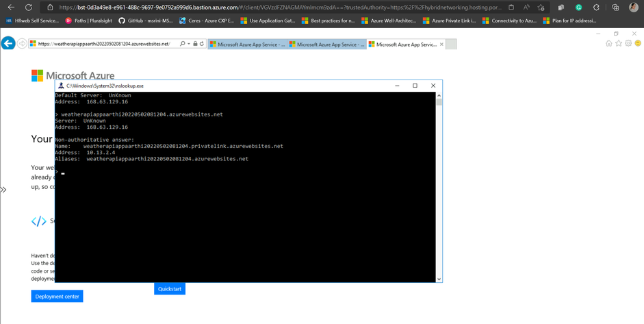Viewport: 644px width, 324px height.
Task: Restore the Internet Explorer window
Action: coord(616,34)
